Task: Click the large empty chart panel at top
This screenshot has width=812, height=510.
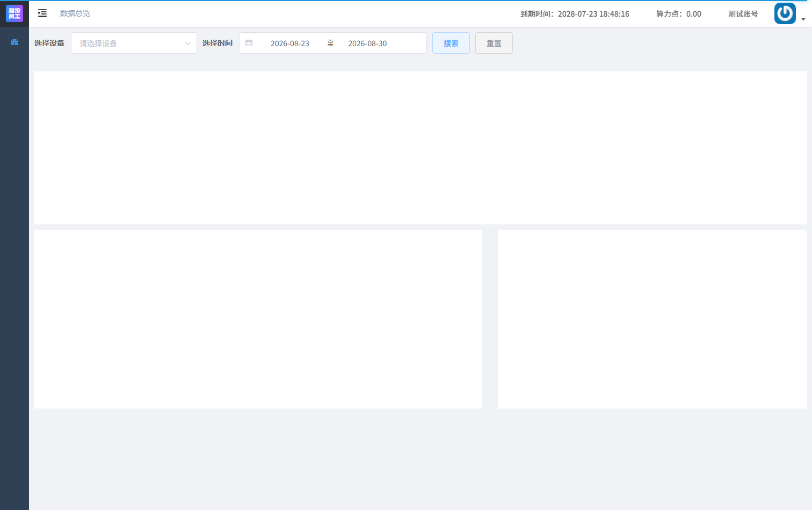Action: coord(421,148)
